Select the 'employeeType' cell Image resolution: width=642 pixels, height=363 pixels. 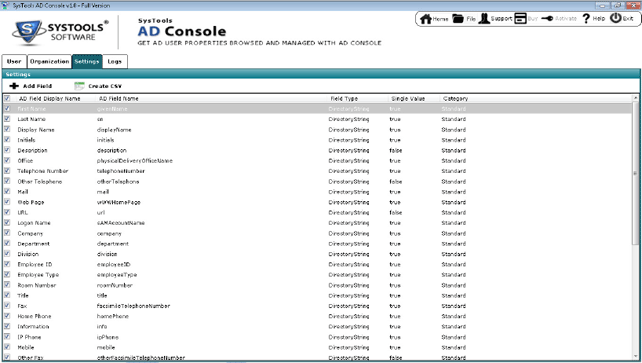click(117, 275)
